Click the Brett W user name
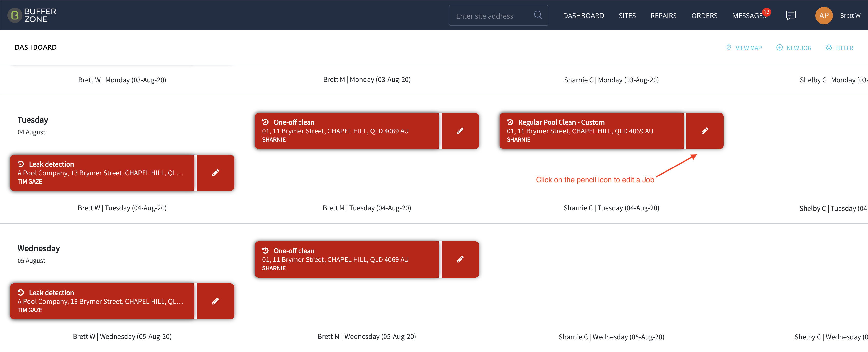Screen dimensions: 868x352 tap(850, 16)
